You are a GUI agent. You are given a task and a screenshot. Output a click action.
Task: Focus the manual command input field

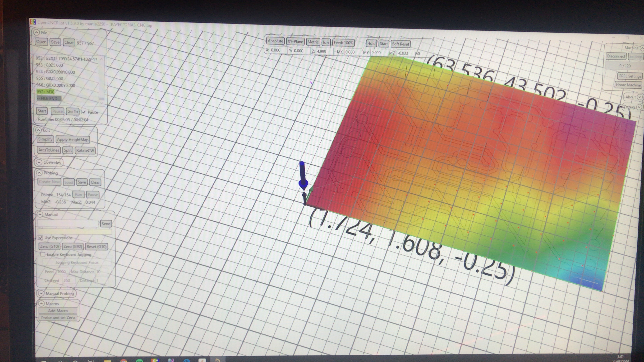(x=68, y=223)
